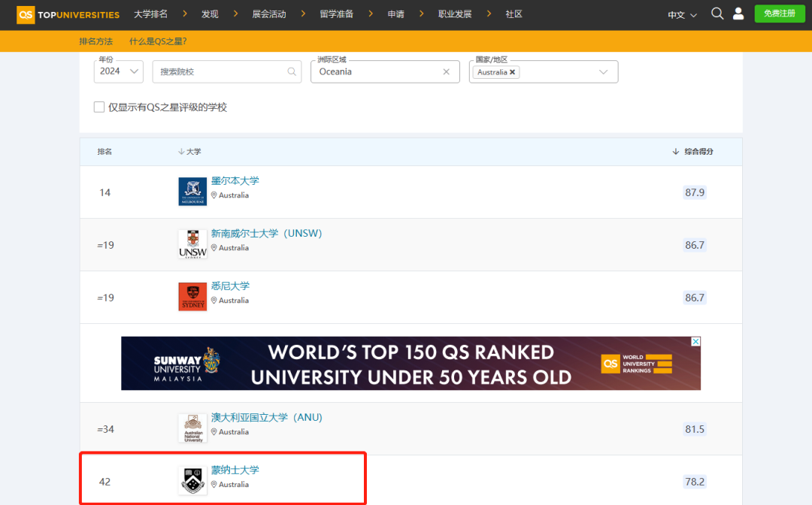Viewport: 812px width, 505px height.
Task: Click the 排名 column header
Action: (x=105, y=152)
